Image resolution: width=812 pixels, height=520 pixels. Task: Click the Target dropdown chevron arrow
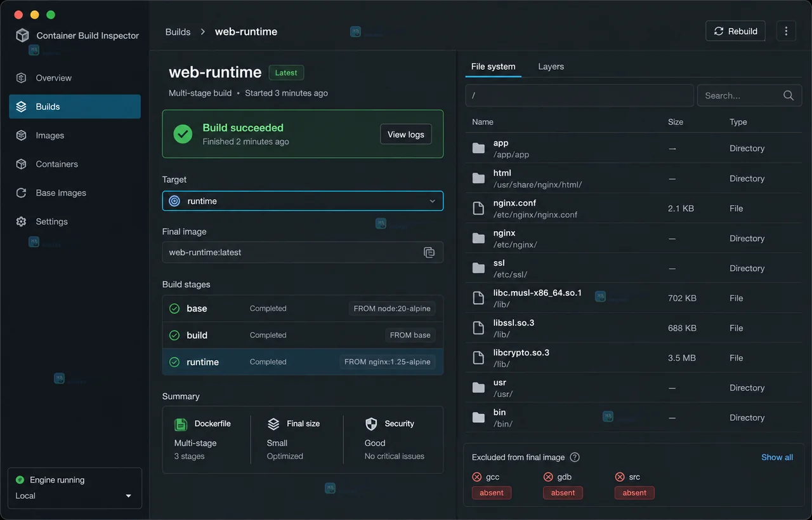[x=432, y=201]
